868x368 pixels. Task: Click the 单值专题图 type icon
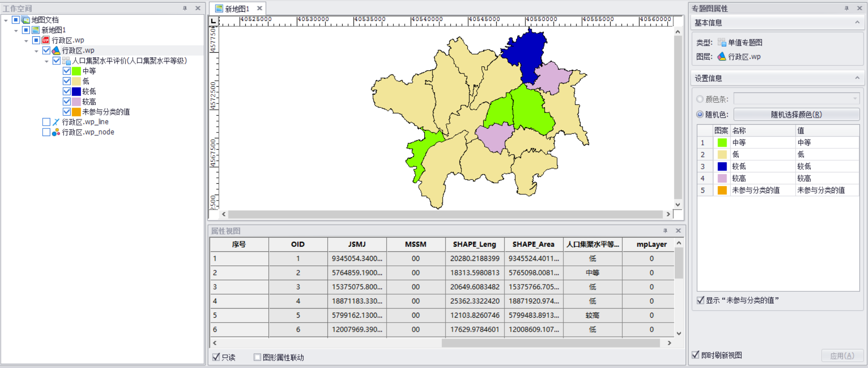click(722, 43)
